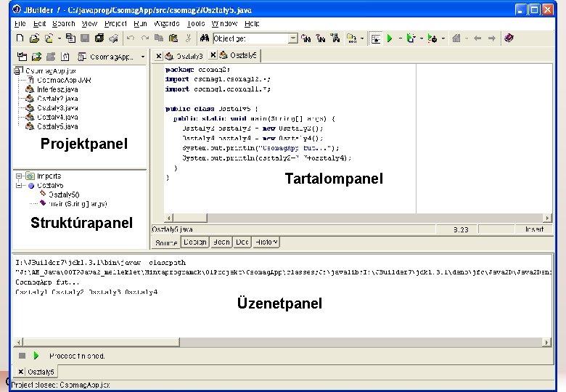
Task: Open the Reopen file dropdown arrow
Action: click(60, 38)
